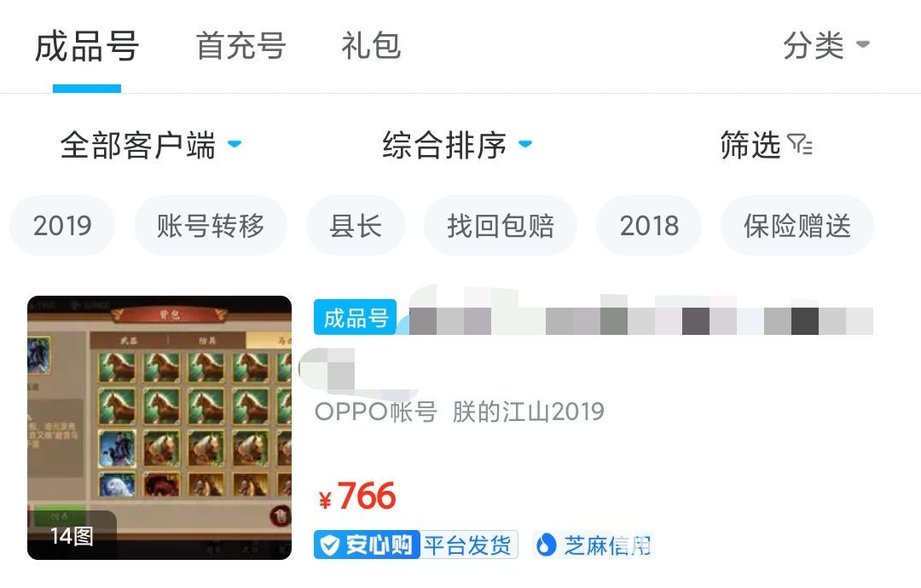This screenshot has width=921, height=588.
Task: Toggle the 账号转移 filter chip
Action: [211, 226]
